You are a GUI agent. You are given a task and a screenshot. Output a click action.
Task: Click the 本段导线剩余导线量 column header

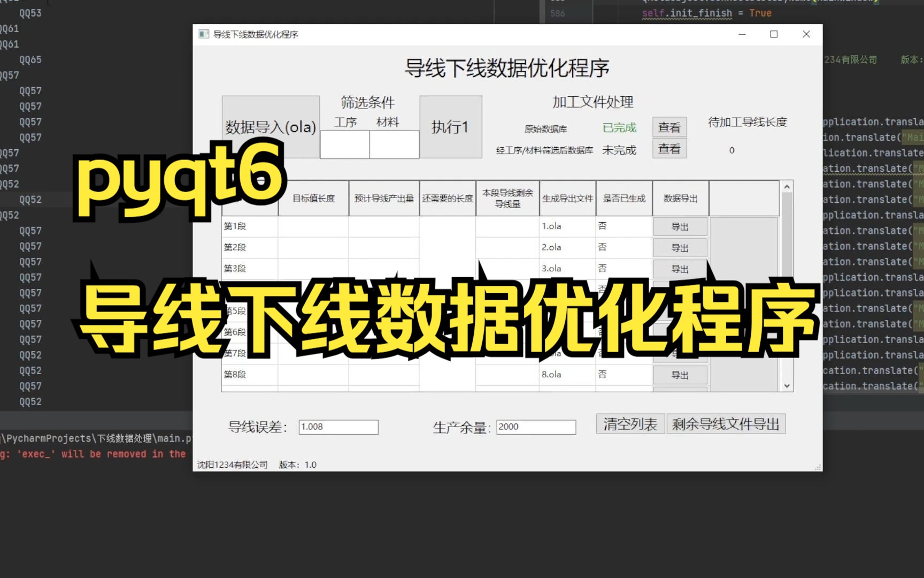[507, 199]
